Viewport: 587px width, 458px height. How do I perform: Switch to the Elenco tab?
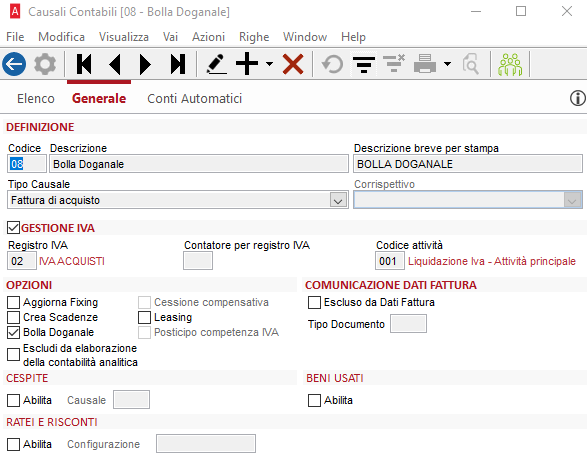(x=36, y=98)
